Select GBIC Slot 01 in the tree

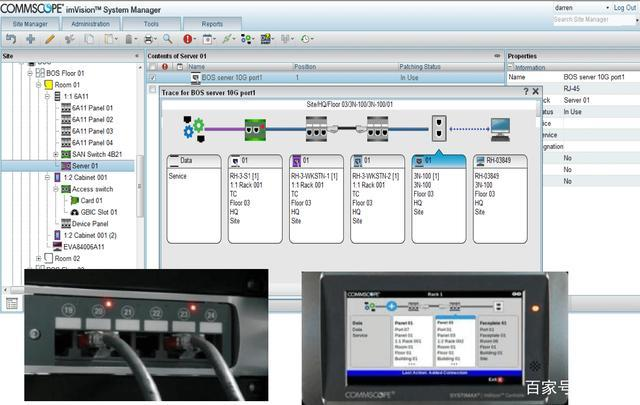coord(99,212)
